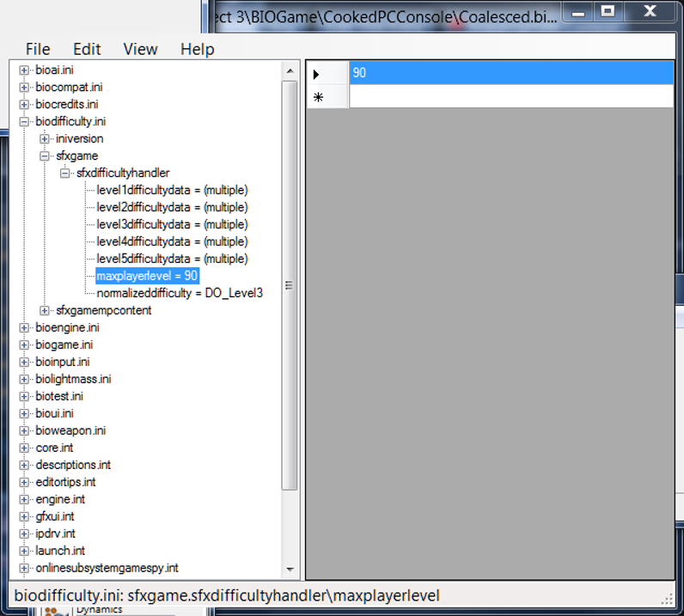The width and height of the screenshot is (684, 616).
Task: Expand the gfxui.int node
Action: 24,517
